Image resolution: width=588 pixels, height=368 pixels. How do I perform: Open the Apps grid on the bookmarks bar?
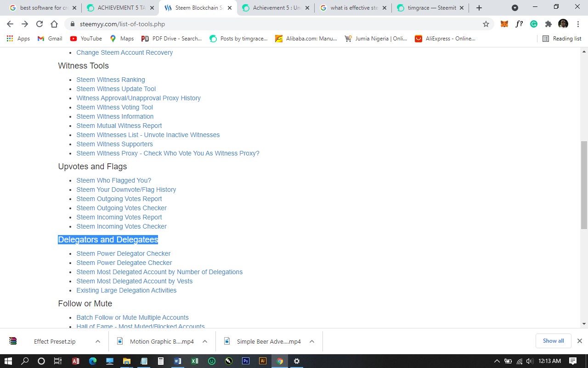(x=9, y=38)
